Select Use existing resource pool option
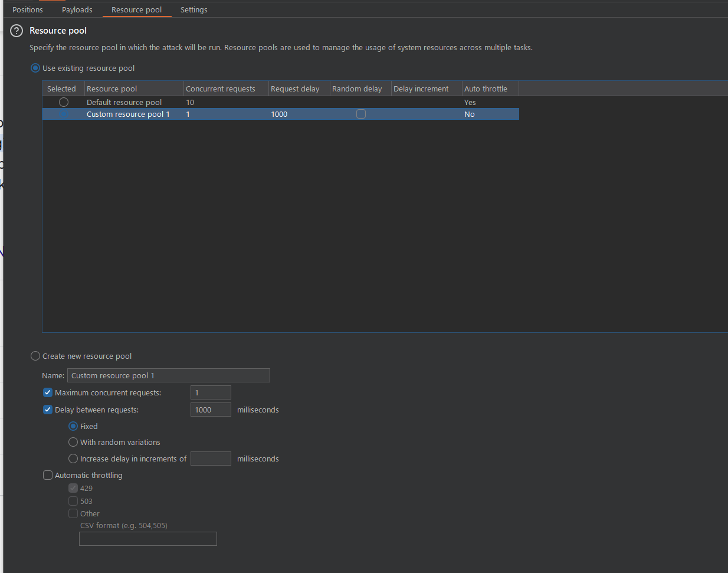The image size is (728, 573). pos(35,68)
